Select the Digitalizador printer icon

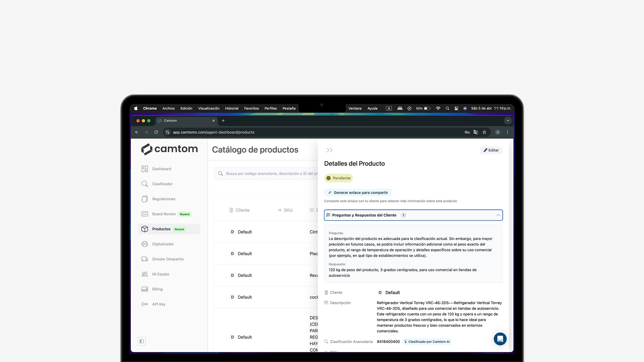pyautogui.click(x=145, y=244)
